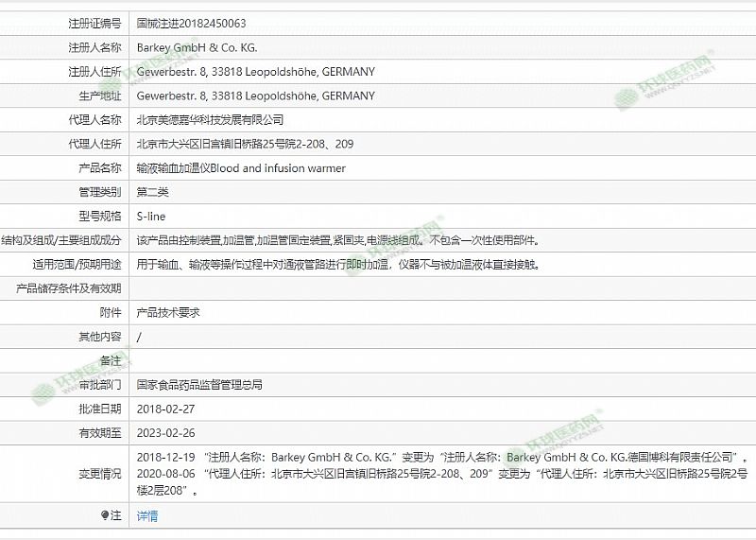Click the 注册证编号 row label
Screen dimensions: 756x540
pyautogui.click(x=94, y=23)
